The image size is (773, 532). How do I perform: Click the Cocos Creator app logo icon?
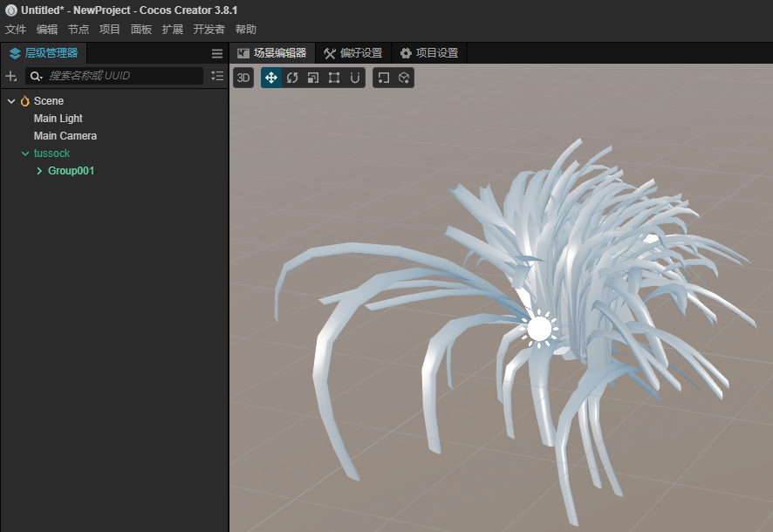click(x=10, y=10)
